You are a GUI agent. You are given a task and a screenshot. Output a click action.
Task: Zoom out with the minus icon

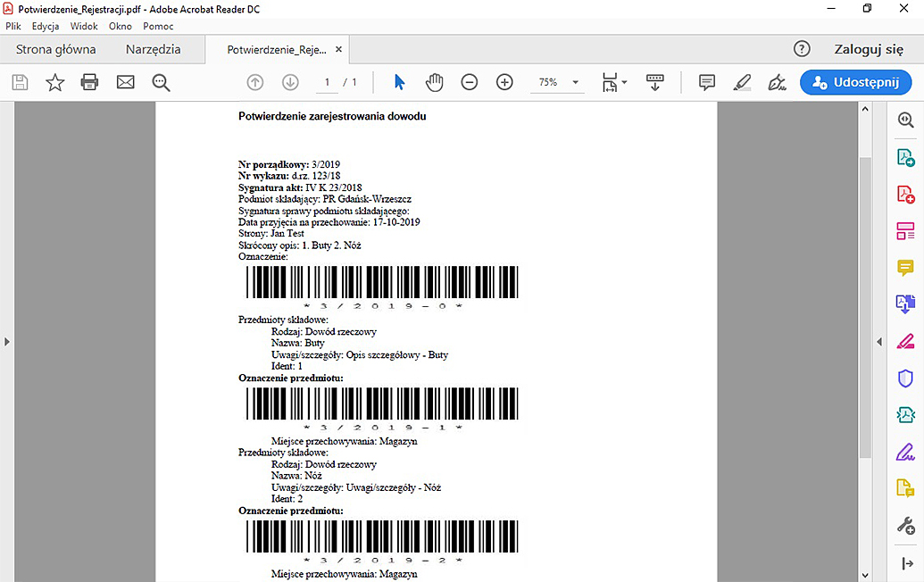click(x=469, y=82)
